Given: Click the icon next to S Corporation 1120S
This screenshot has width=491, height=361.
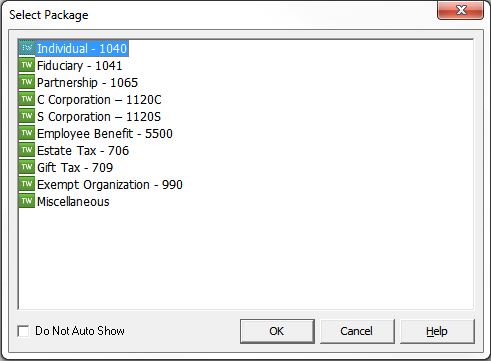Looking at the screenshot, I should tap(27, 116).
